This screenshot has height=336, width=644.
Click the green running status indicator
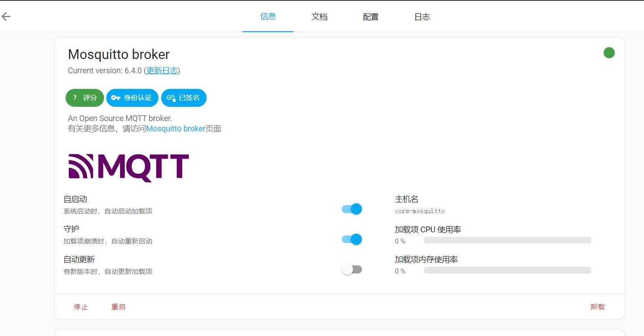coord(609,53)
